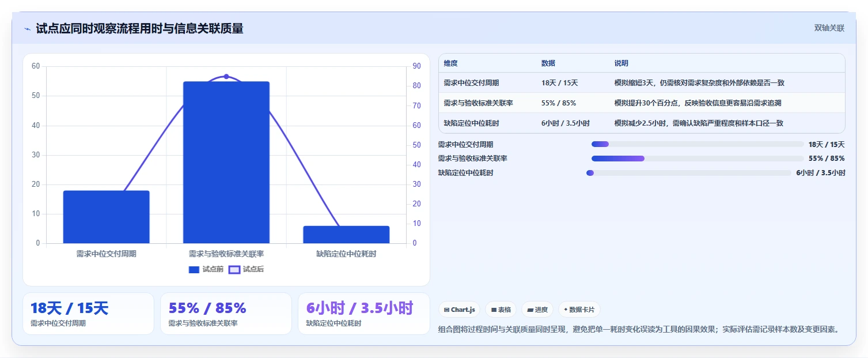Click the 需求中位交付周期 bar in chart

tap(107, 217)
